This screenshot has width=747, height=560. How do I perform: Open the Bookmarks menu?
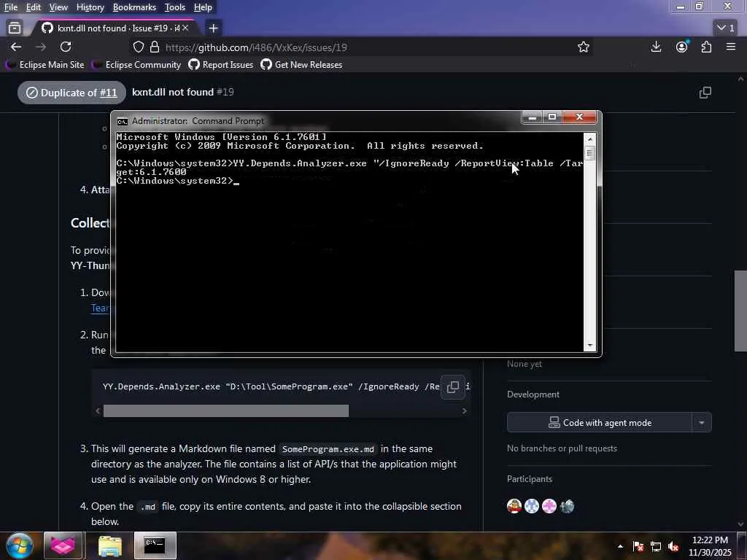click(x=134, y=7)
